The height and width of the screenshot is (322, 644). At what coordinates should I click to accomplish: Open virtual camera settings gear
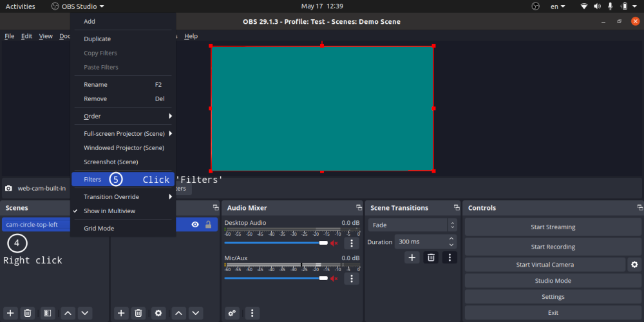point(634,265)
